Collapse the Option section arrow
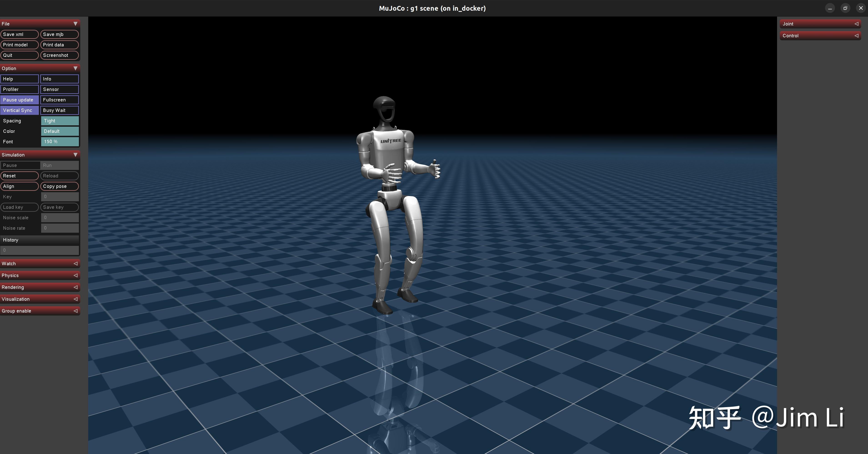This screenshot has width=868, height=454. pyautogui.click(x=75, y=68)
